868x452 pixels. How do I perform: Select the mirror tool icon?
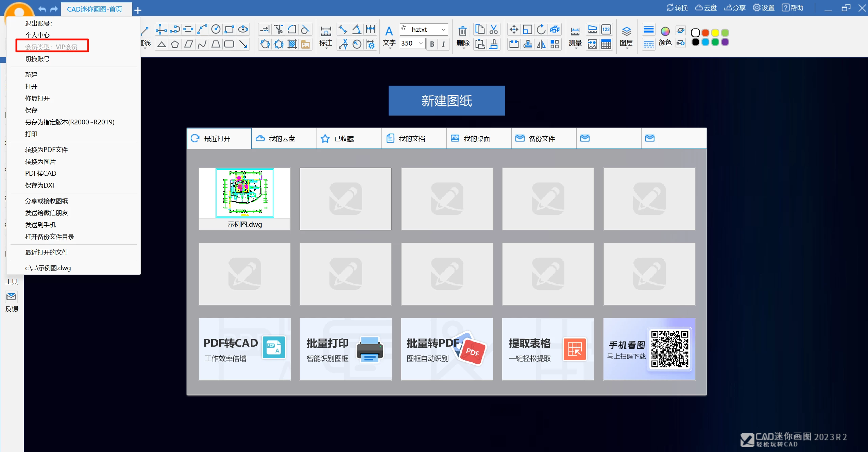pos(541,44)
